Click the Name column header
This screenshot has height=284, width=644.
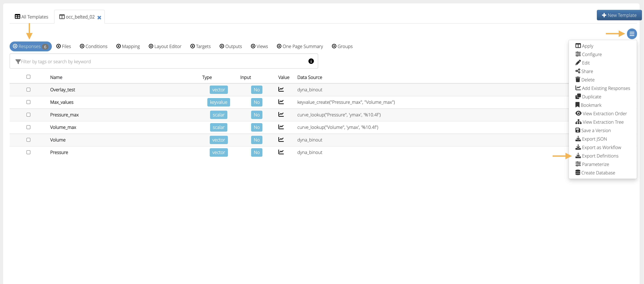[x=56, y=77]
